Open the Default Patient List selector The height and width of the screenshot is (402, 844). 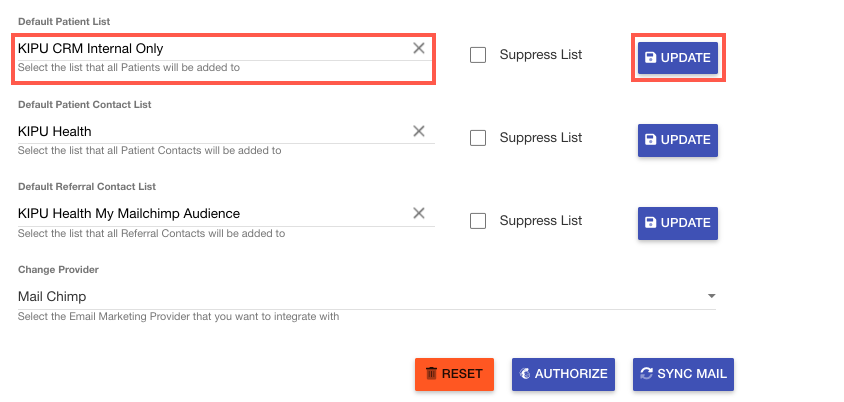210,48
